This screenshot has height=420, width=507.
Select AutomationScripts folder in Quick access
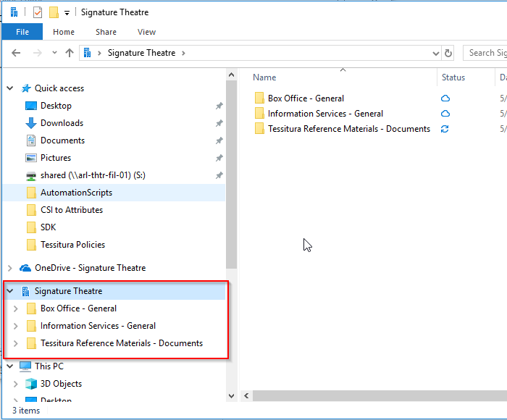(x=76, y=193)
